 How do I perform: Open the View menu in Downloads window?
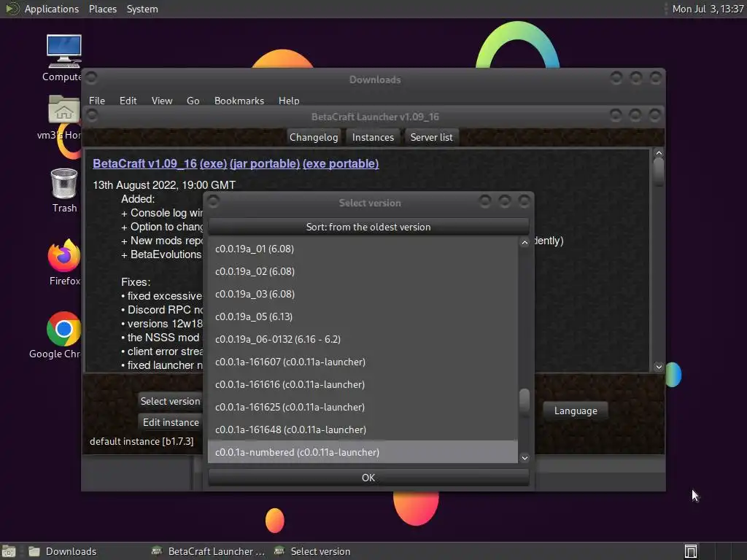[x=161, y=101]
